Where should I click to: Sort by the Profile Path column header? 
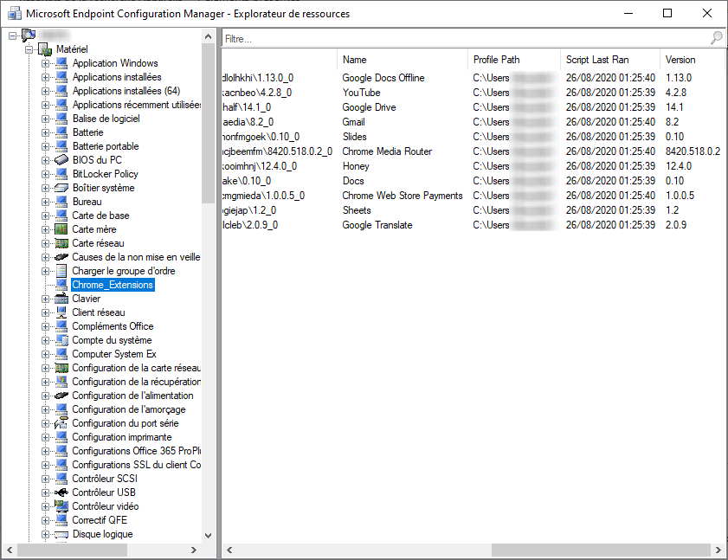click(x=514, y=60)
